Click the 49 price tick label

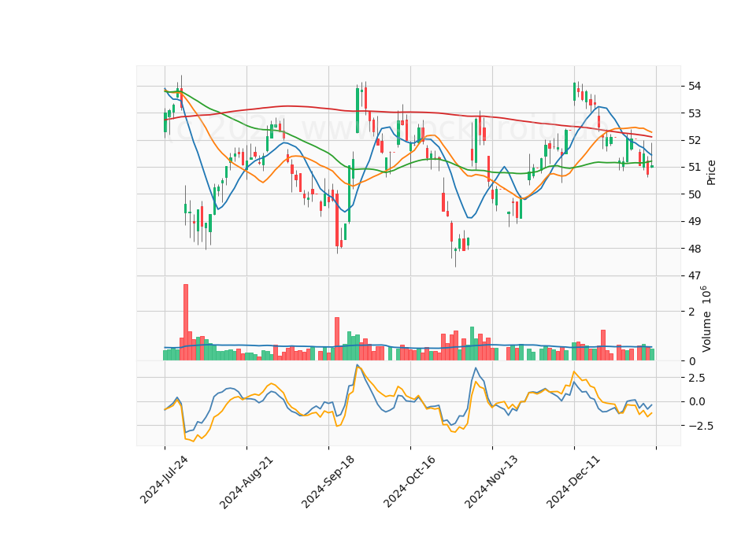695,221
